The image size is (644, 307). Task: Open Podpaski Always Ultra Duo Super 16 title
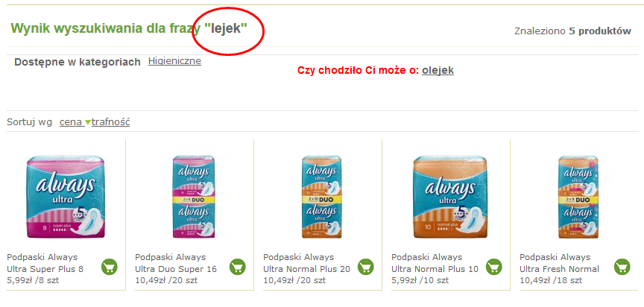(x=176, y=263)
